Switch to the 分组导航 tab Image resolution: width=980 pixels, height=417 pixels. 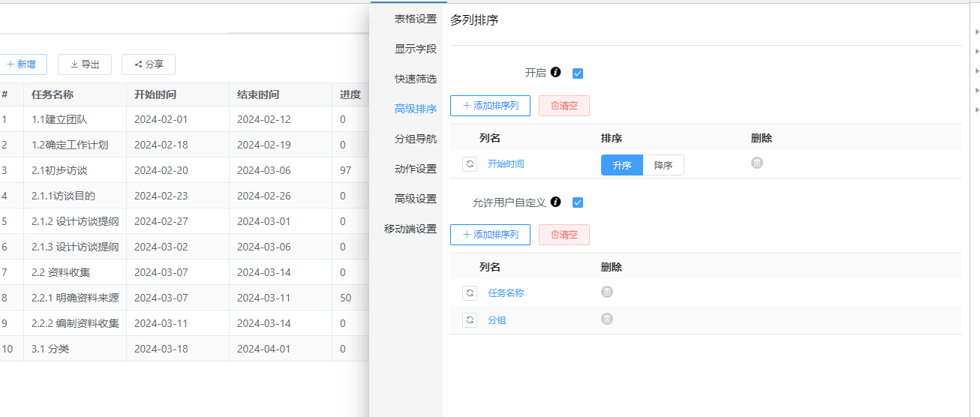click(416, 139)
